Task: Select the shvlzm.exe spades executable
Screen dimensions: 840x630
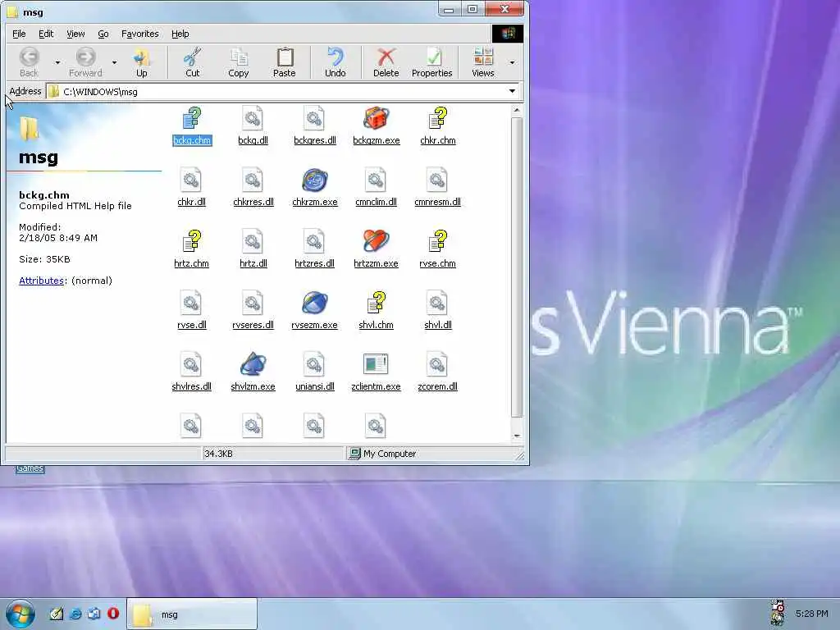Action: click(253, 373)
